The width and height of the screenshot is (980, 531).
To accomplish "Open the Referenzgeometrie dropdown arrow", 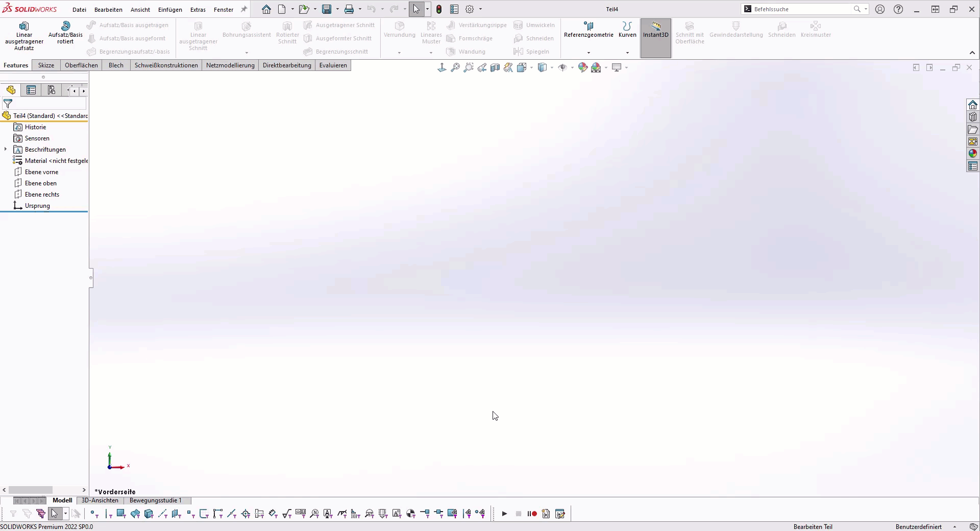I will pyautogui.click(x=589, y=53).
